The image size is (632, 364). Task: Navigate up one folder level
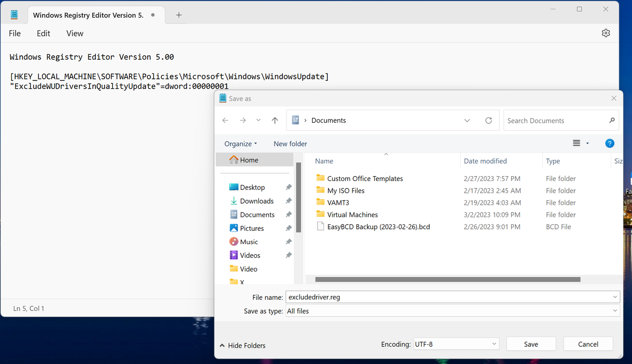(275, 120)
